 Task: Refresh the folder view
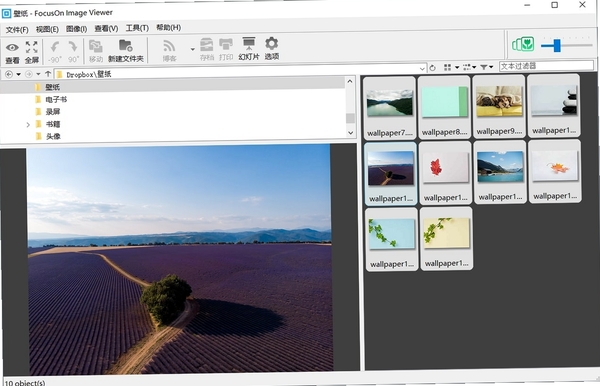pos(432,68)
